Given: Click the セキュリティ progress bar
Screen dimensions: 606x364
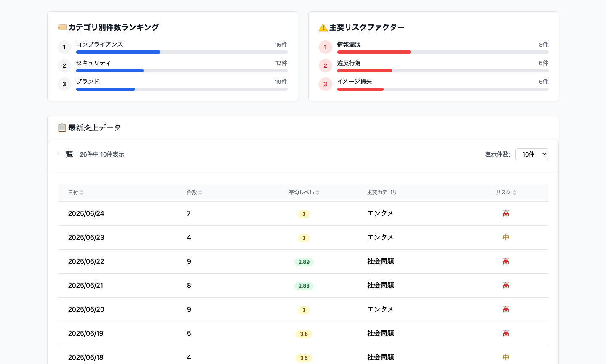Looking at the screenshot, I should tap(182, 71).
